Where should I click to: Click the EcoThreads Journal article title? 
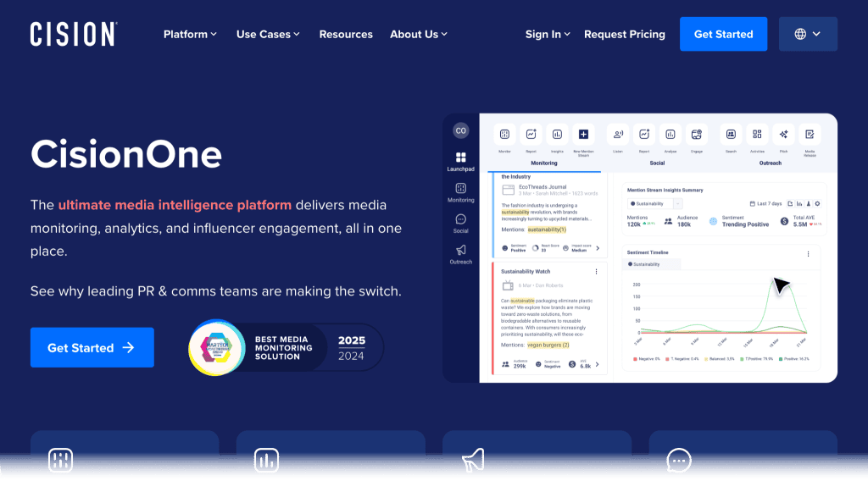click(x=542, y=187)
